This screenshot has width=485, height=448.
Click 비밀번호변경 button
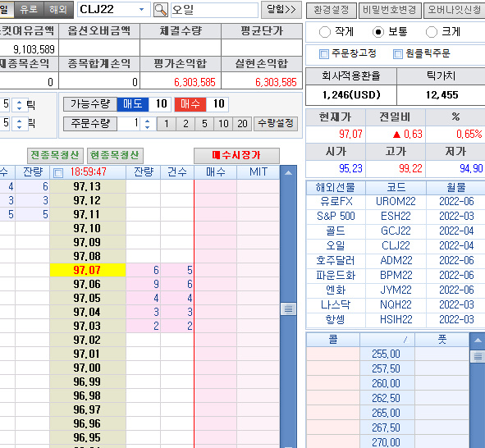pyautogui.click(x=390, y=10)
